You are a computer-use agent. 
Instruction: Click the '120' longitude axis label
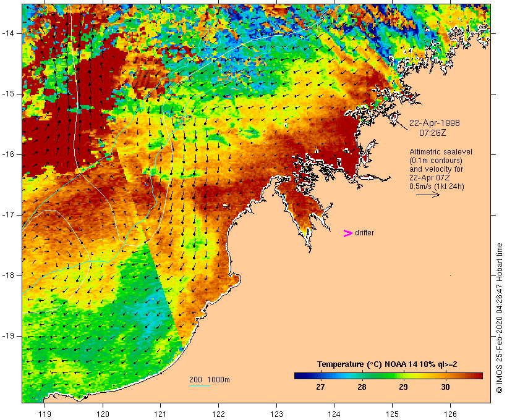[103, 414]
